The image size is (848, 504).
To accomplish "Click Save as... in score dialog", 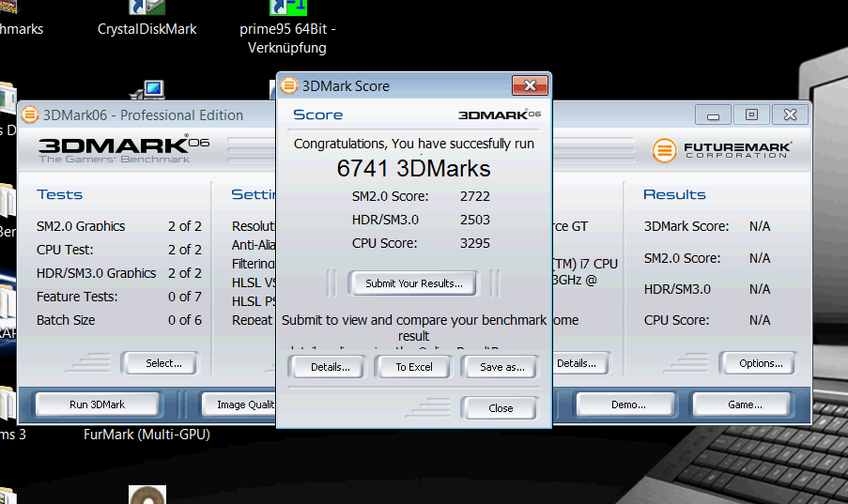I will point(501,367).
